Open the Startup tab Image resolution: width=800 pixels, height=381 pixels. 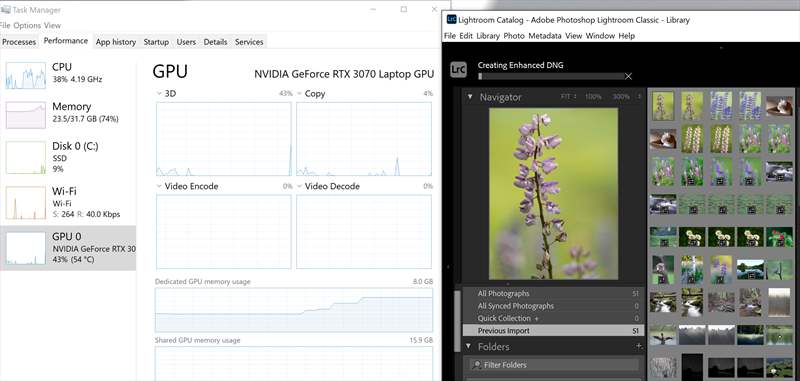click(156, 42)
